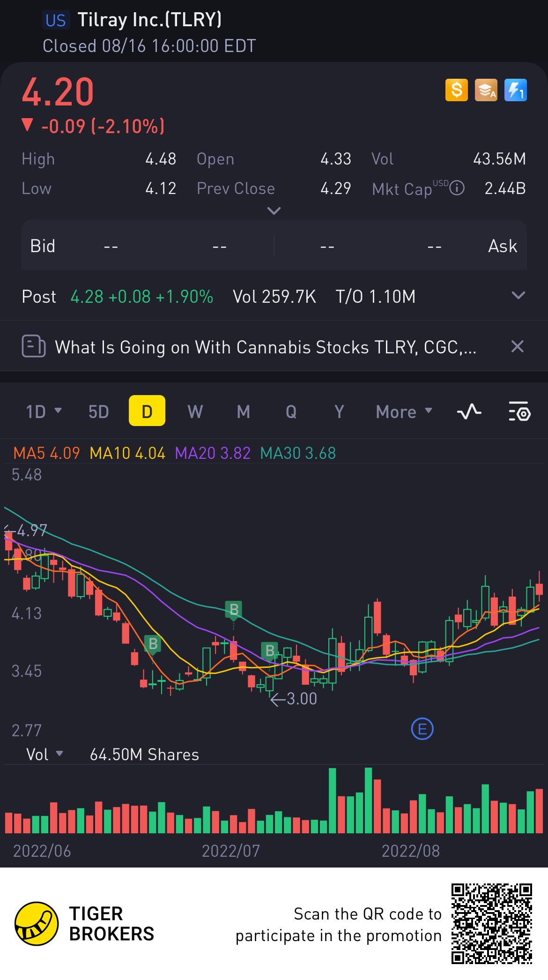This screenshot has height=980, width=548.
Task: Tap the blue earnings E marker
Action: (422, 729)
